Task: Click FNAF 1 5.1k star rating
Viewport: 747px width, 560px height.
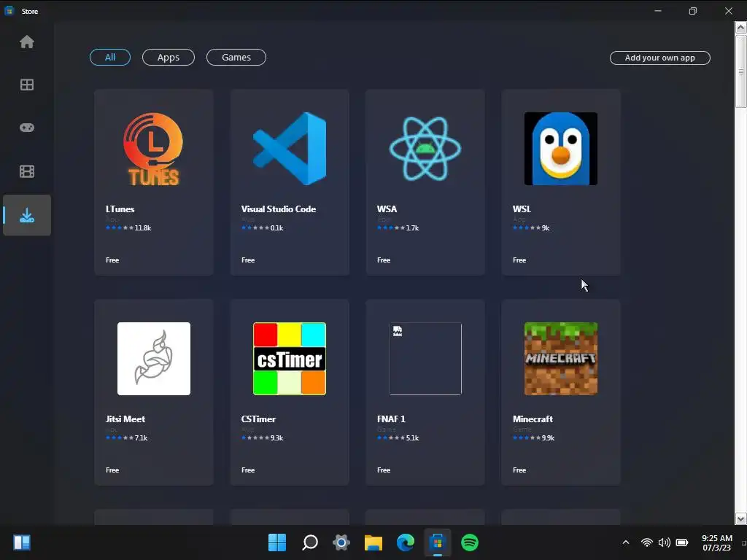Action: [x=398, y=438]
